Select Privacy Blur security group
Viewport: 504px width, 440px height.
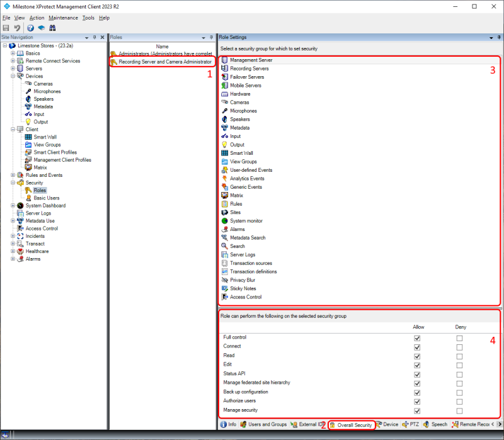[243, 280]
